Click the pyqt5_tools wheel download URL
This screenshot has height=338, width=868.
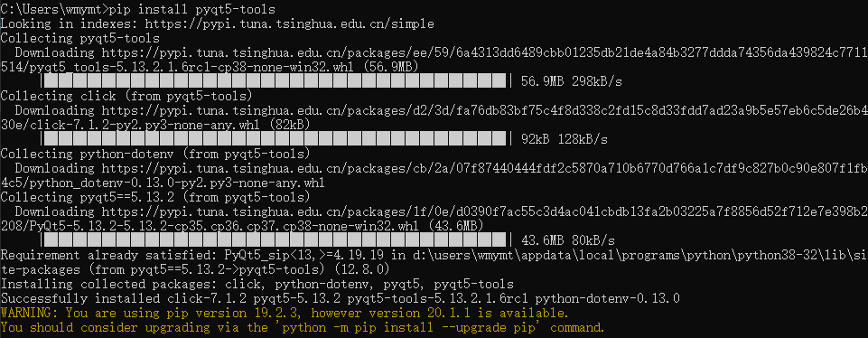(x=434, y=60)
